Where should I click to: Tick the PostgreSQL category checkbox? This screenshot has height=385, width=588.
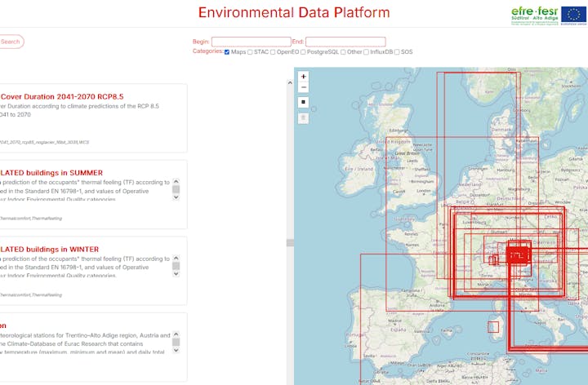[x=303, y=52]
